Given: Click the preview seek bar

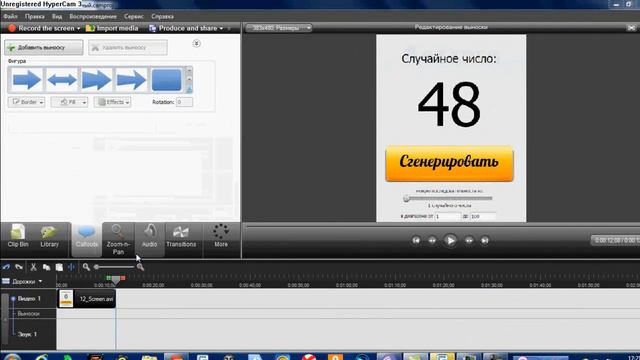Looking at the screenshot, I should (x=442, y=225).
